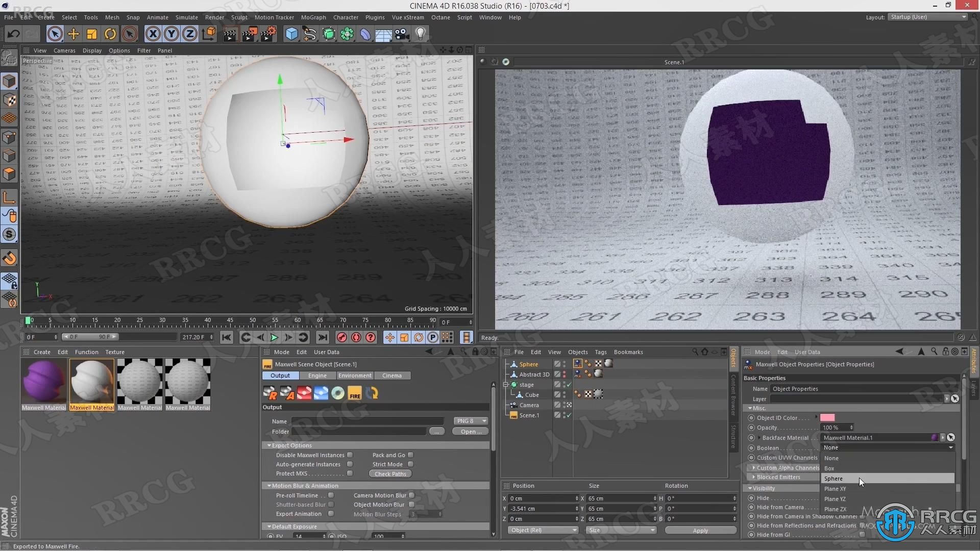The image size is (980, 551).
Task: Open the Object (Rel) dropdown
Action: click(x=543, y=530)
